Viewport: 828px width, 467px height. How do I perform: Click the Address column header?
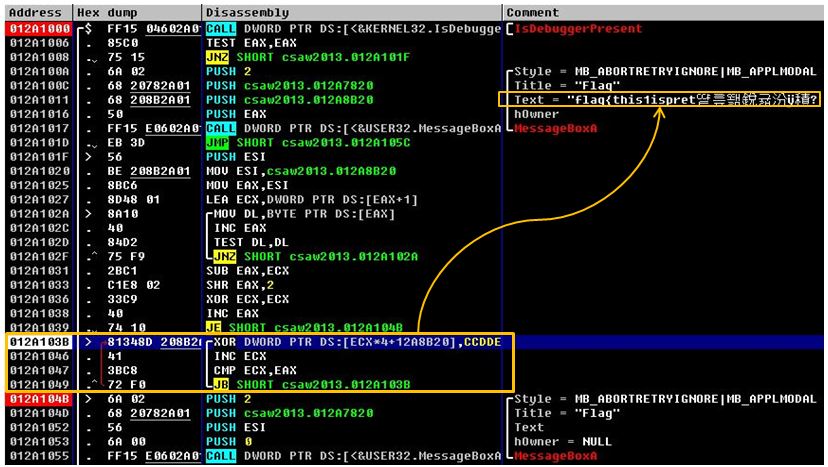pos(34,12)
